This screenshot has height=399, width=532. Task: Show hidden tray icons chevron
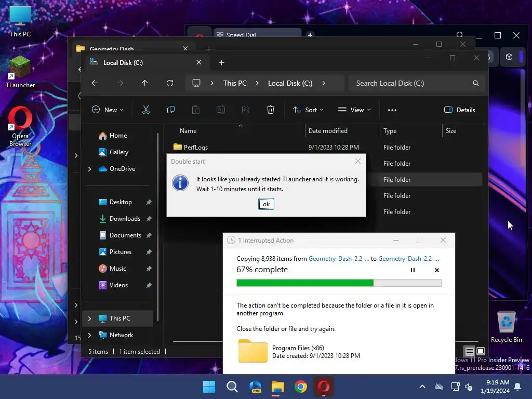[422, 387]
